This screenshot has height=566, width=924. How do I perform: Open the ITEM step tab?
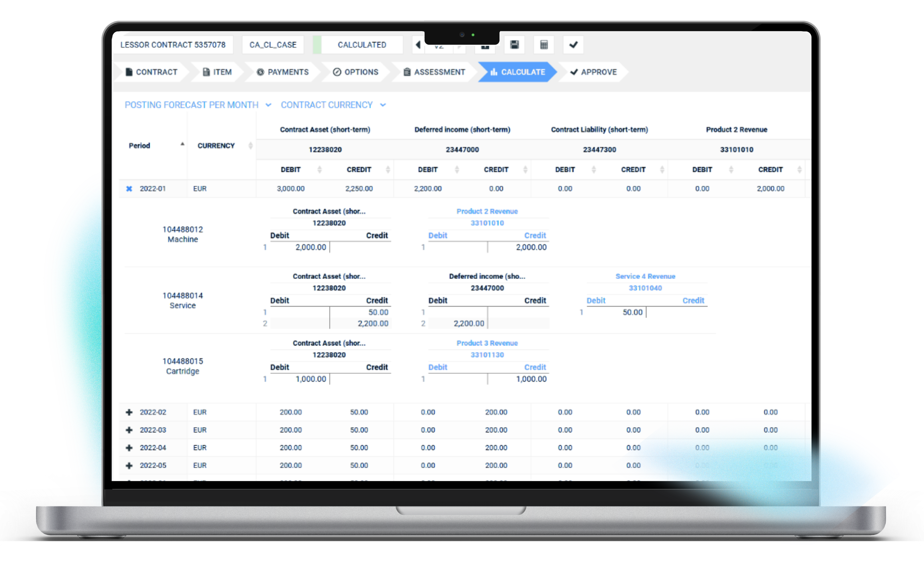[x=218, y=72]
